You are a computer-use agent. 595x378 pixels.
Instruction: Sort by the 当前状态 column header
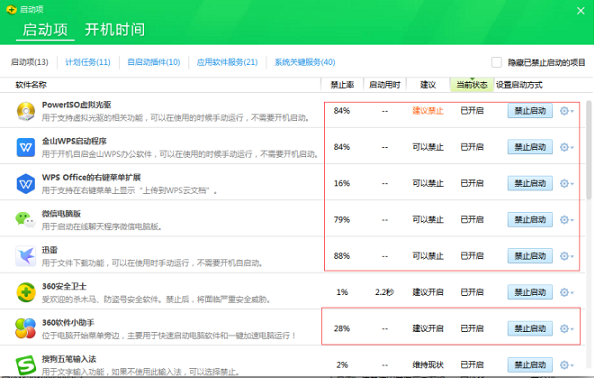(472, 85)
